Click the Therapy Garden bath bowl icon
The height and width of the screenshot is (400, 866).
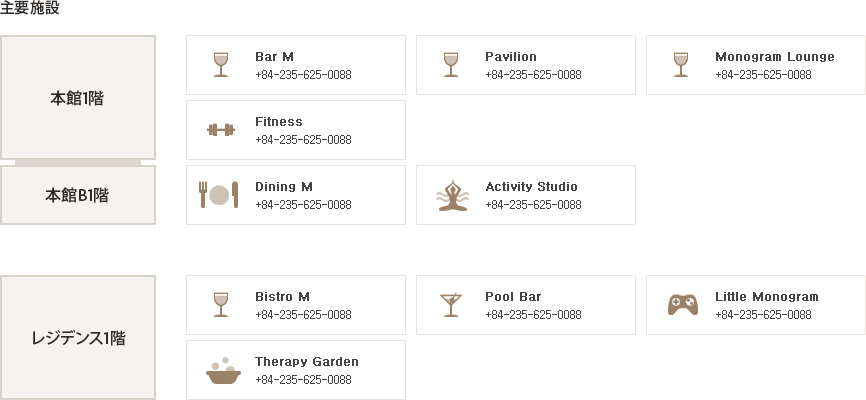click(x=223, y=371)
